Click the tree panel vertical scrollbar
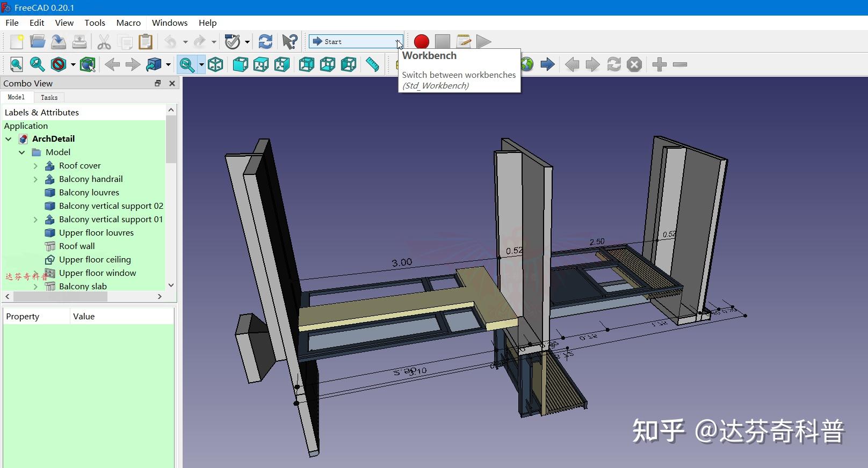Viewport: 868px width, 468px height. [x=171, y=198]
